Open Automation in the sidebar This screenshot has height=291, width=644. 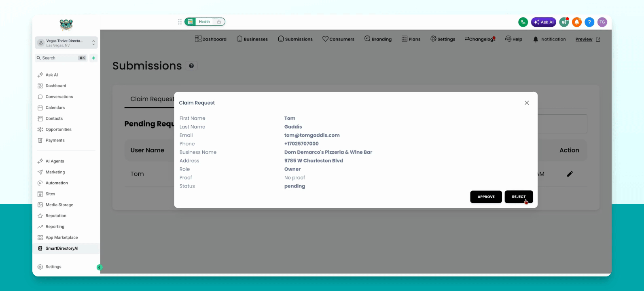click(x=57, y=183)
